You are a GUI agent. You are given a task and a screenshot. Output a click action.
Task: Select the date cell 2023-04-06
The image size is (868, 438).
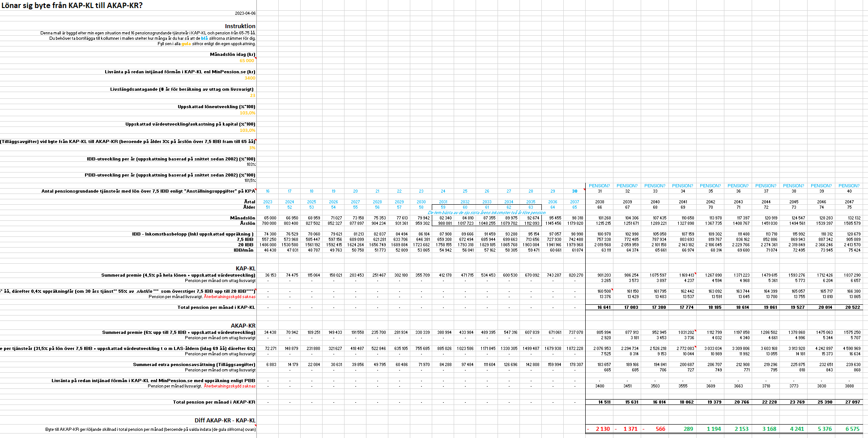point(245,13)
